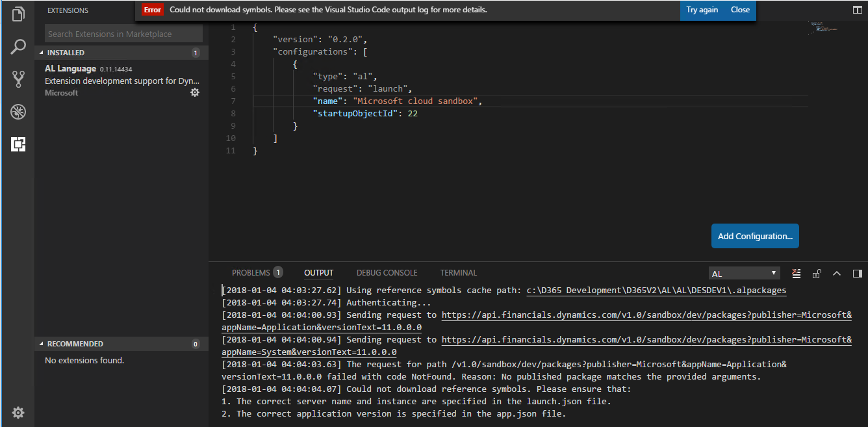
Task: Open the Explorer view in the activity bar
Action: pos(18,14)
